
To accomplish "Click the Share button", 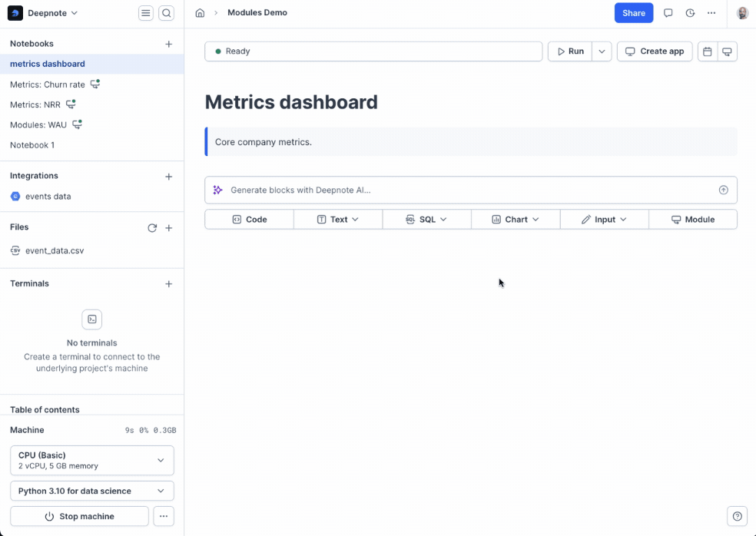I will tap(633, 13).
